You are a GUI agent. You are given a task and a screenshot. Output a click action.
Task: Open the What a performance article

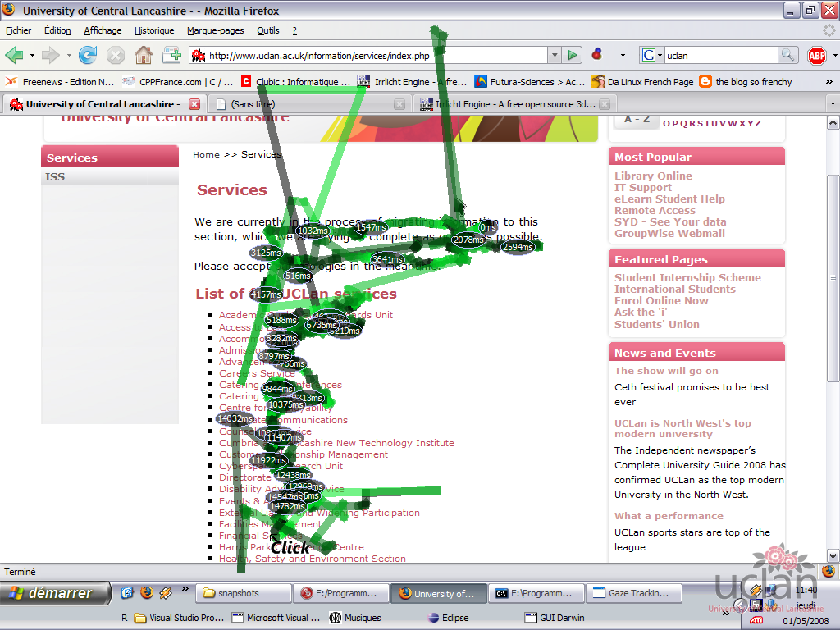pyautogui.click(x=669, y=516)
